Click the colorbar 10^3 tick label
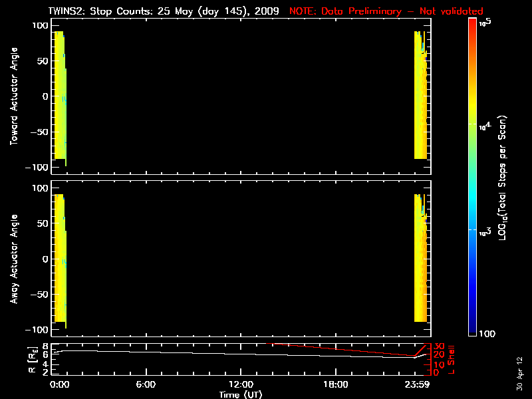The width and height of the screenshot is (532, 399). pos(485,232)
